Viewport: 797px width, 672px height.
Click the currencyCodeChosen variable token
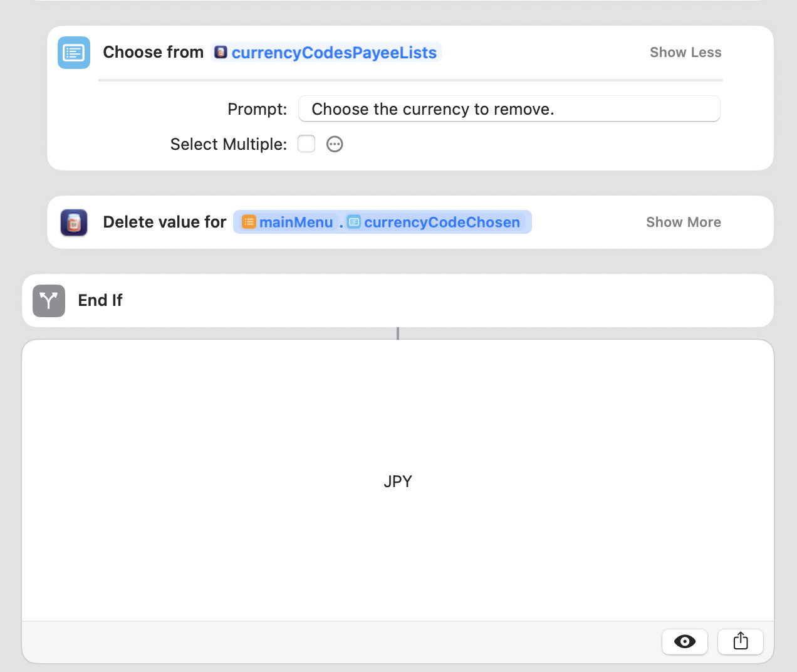(434, 222)
